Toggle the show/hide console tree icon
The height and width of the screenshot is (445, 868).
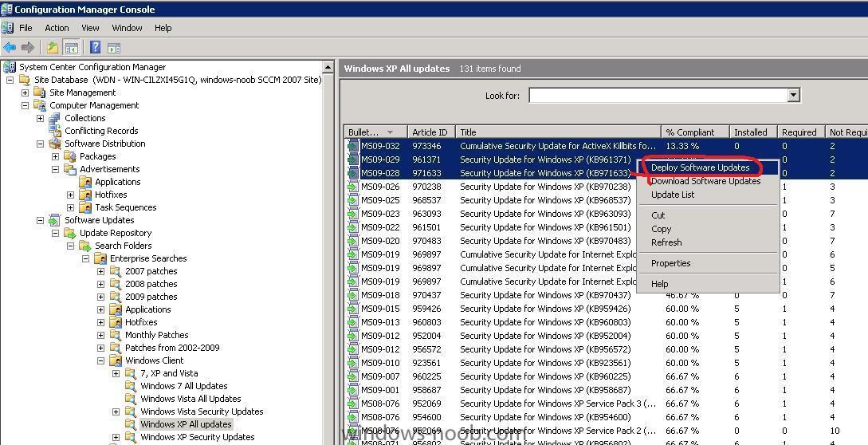[x=72, y=48]
